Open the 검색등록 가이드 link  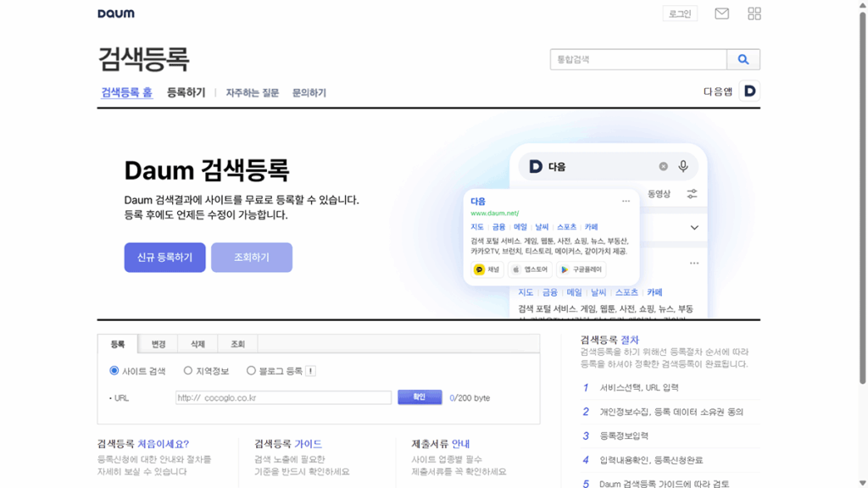click(x=288, y=444)
